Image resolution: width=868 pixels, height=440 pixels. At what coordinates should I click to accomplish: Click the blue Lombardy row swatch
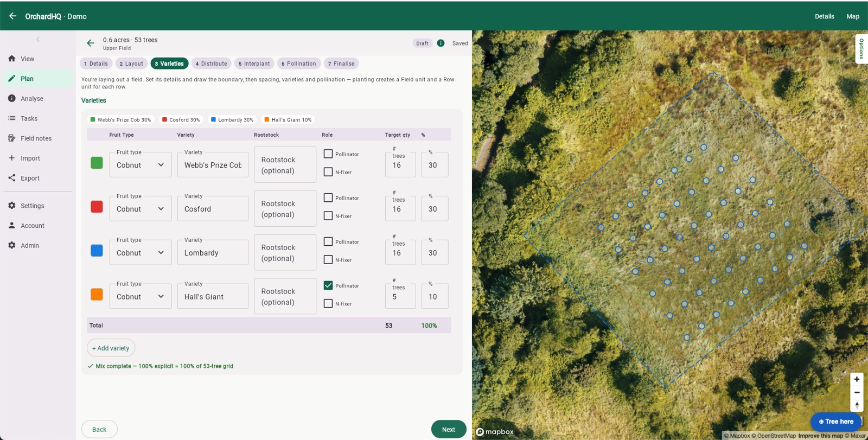point(97,251)
